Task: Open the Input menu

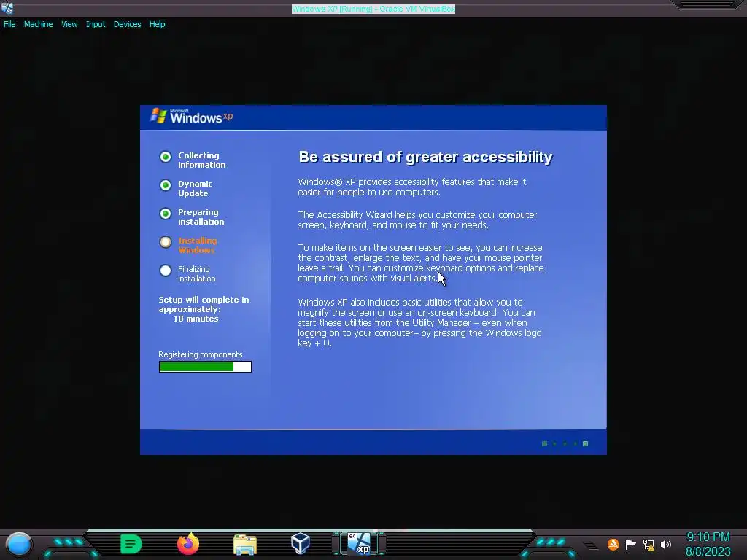Action: pyautogui.click(x=96, y=24)
